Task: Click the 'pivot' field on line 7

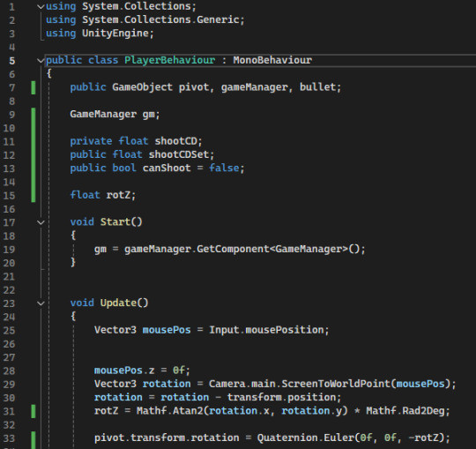Action: coord(194,87)
